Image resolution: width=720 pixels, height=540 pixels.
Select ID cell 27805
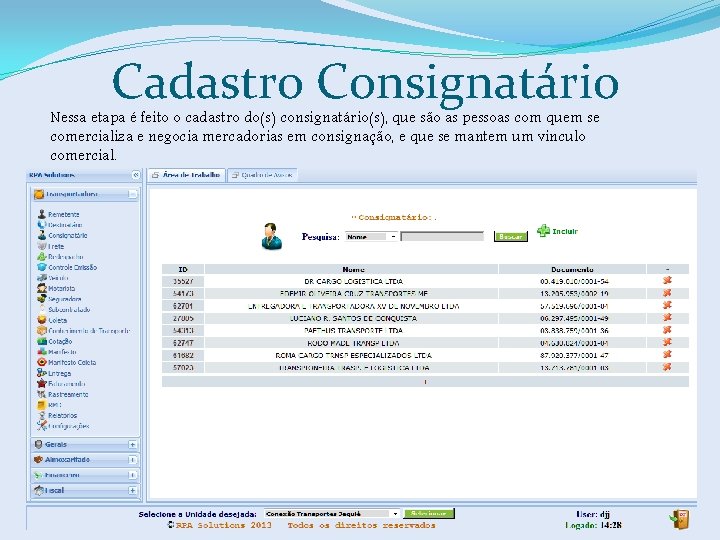tap(183, 318)
